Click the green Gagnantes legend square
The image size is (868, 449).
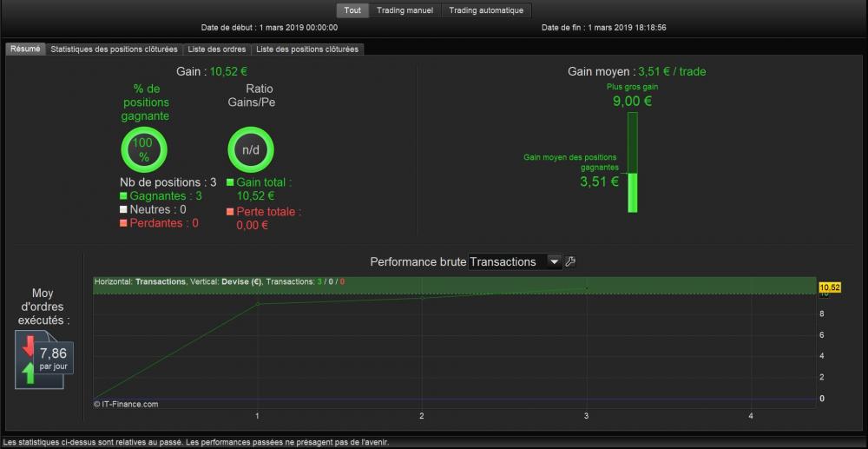point(123,195)
